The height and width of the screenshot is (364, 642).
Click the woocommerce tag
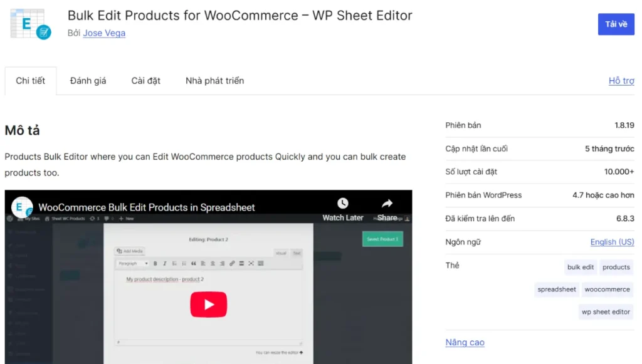[x=607, y=289]
